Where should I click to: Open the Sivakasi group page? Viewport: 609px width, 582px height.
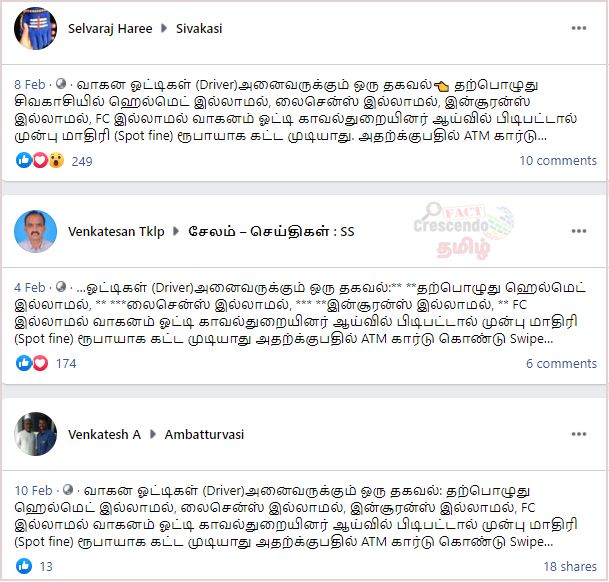pyautogui.click(x=199, y=28)
